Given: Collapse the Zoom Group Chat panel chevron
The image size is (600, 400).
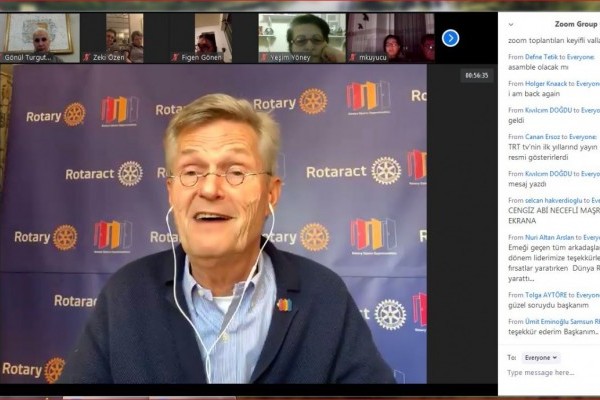Looking at the screenshot, I should [x=511, y=24].
